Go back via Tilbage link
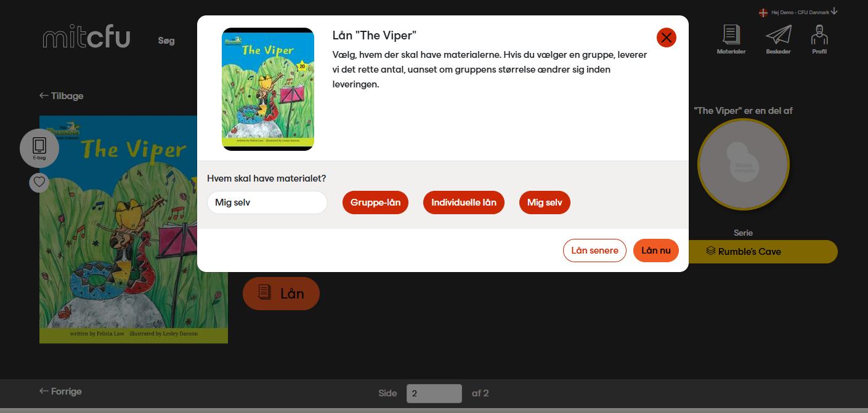The height and width of the screenshot is (413, 868). tap(61, 95)
